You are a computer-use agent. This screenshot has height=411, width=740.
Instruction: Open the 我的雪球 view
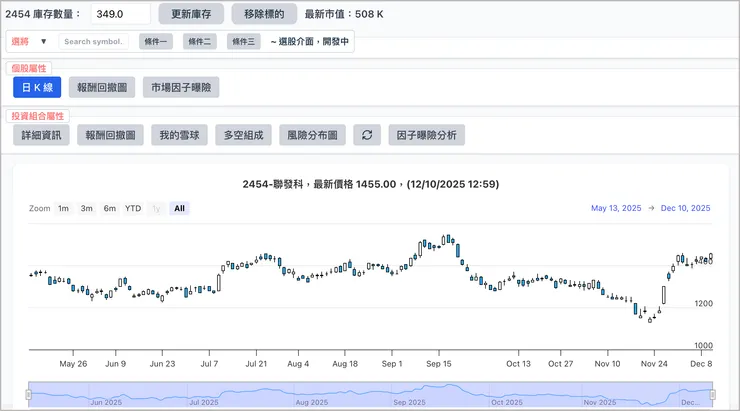[x=179, y=135]
